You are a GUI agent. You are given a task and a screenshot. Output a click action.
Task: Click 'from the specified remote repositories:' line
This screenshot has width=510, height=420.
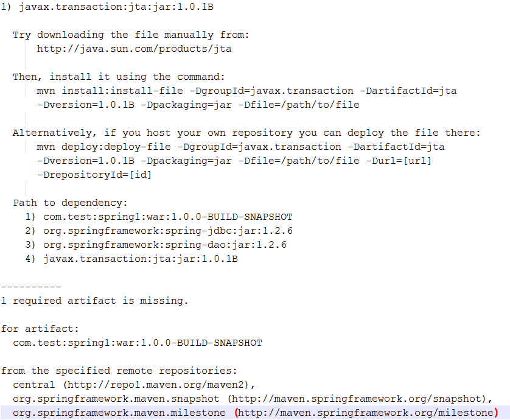[x=119, y=371]
